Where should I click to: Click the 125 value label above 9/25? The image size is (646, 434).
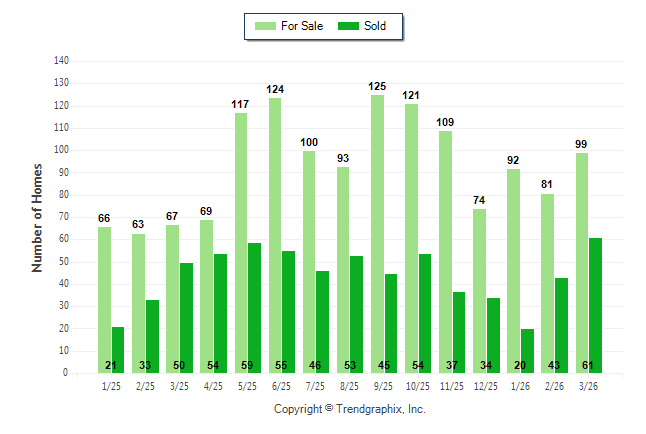point(377,87)
